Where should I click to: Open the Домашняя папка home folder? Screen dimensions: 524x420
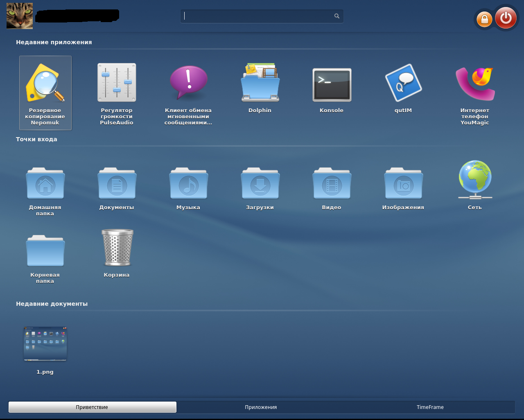tap(45, 183)
